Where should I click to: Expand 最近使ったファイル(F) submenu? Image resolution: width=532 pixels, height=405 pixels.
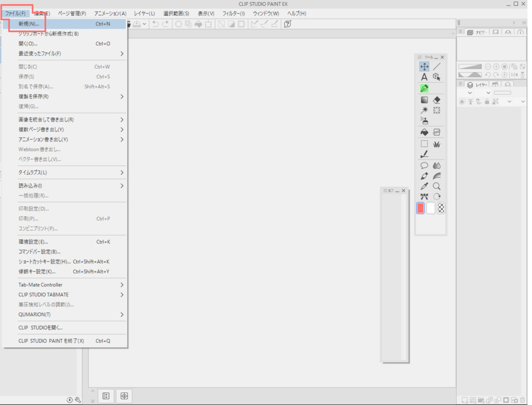(x=64, y=54)
